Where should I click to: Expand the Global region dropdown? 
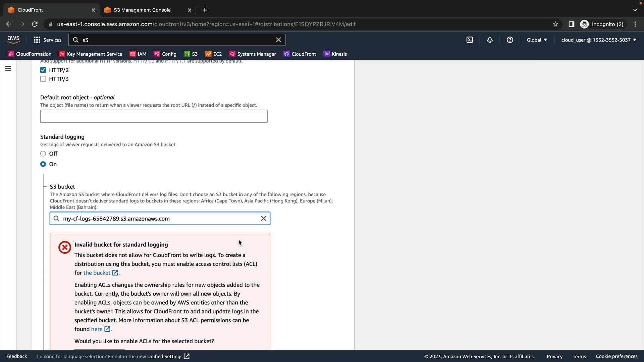[537, 40]
